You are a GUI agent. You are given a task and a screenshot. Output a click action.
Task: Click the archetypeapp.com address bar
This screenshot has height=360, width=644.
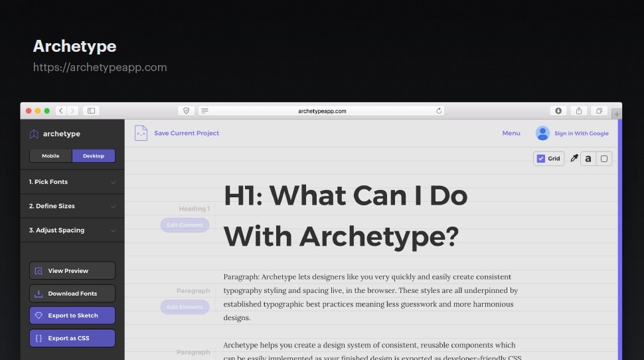pos(322,110)
